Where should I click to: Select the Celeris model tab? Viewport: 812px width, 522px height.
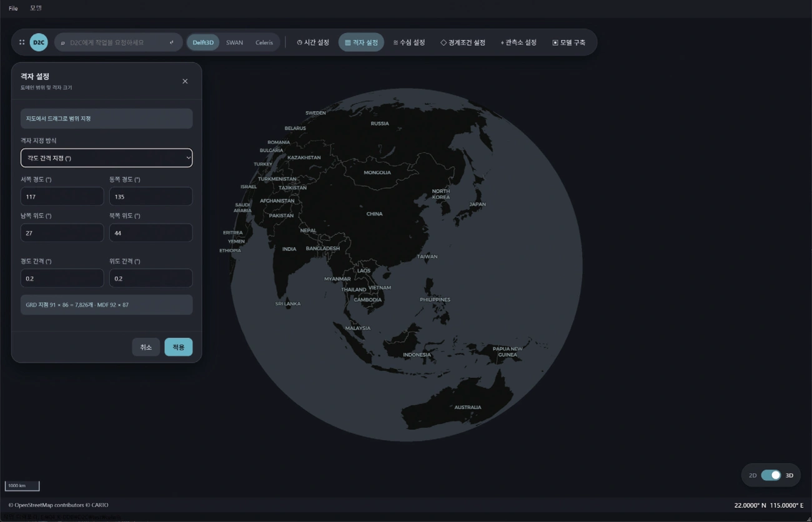[x=264, y=42]
